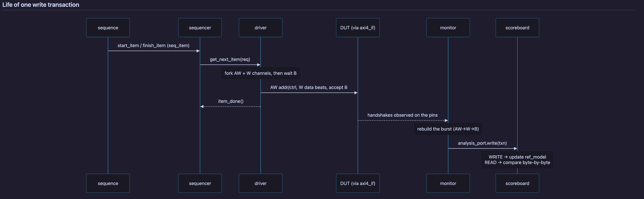Click the top scoreboard participant box
Image resolution: width=644 pixels, height=199 pixels.
coord(517,28)
